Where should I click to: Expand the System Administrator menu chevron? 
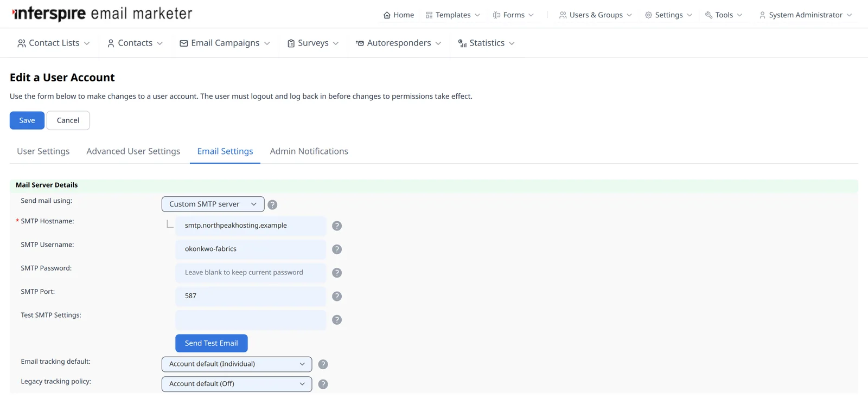(x=849, y=15)
